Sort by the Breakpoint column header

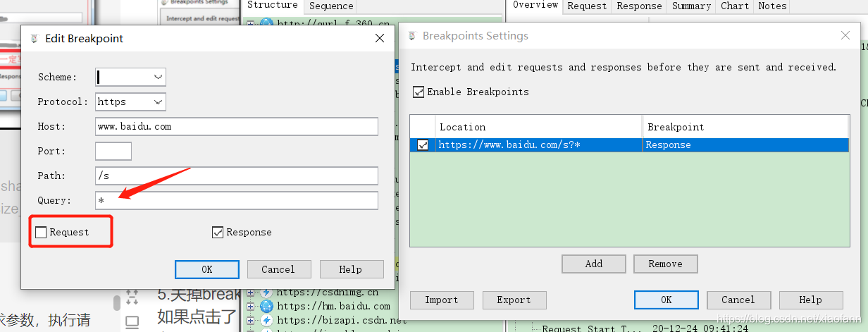(x=745, y=128)
